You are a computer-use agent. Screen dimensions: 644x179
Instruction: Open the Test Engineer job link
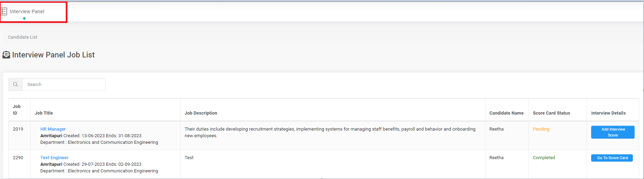[54, 158]
